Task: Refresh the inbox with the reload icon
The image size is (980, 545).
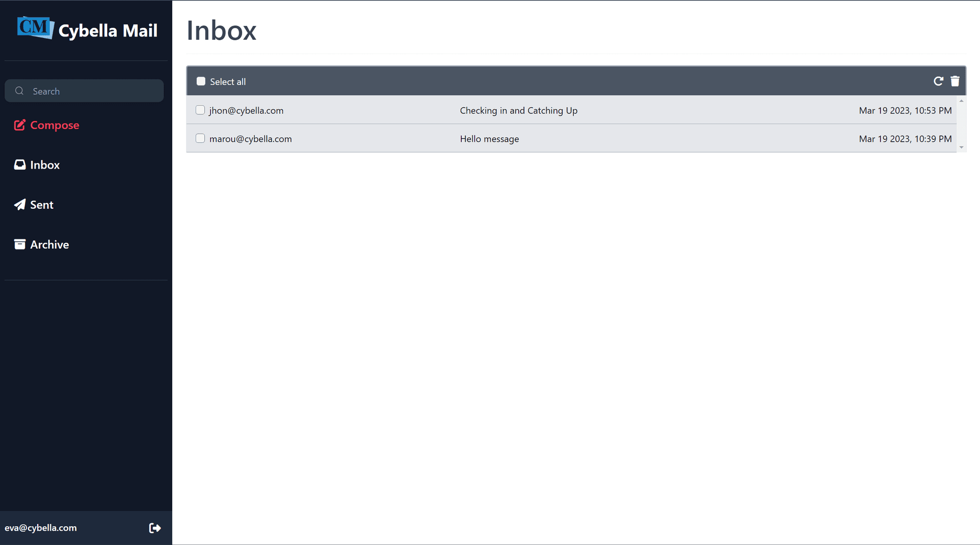Action: pyautogui.click(x=938, y=81)
